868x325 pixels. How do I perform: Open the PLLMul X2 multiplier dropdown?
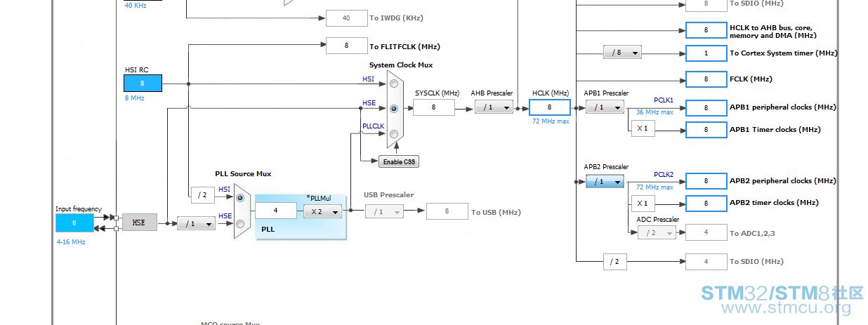(322, 211)
